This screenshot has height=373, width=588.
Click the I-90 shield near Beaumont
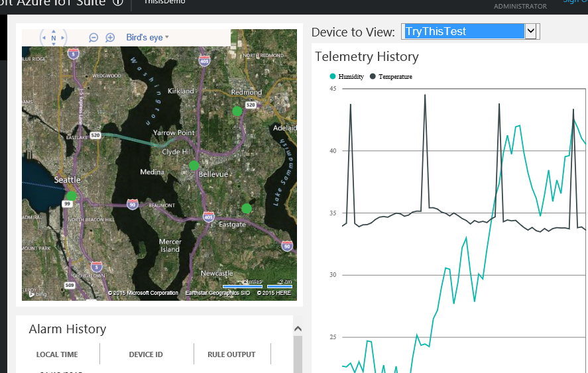[133, 205]
